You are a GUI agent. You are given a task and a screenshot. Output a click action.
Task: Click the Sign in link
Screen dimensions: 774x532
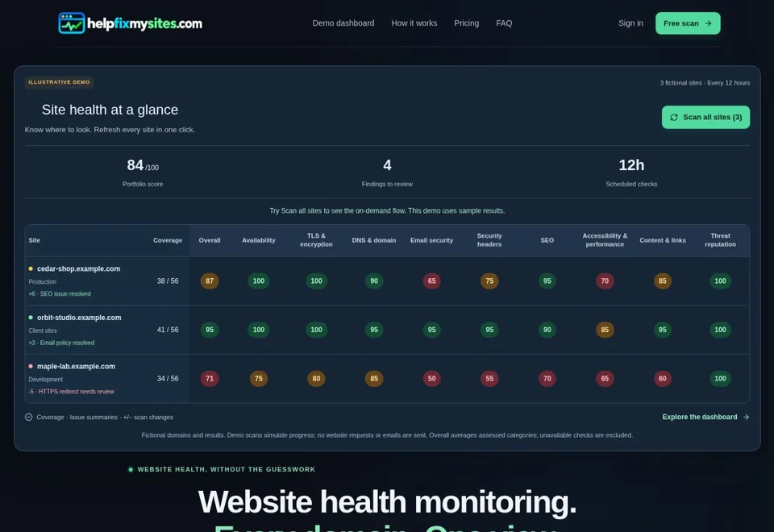(x=630, y=23)
